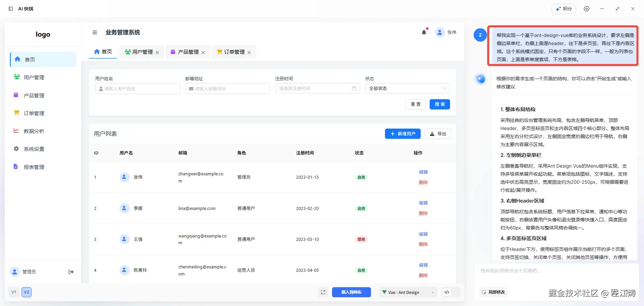
Task: Click the 管理员 role cell for 张伟
Action: click(x=244, y=177)
